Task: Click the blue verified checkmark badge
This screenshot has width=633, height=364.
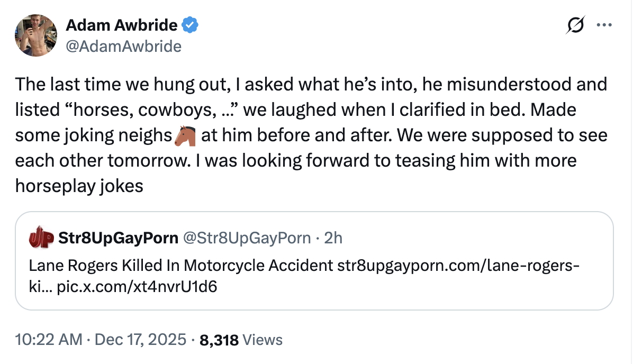Action: click(x=190, y=24)
